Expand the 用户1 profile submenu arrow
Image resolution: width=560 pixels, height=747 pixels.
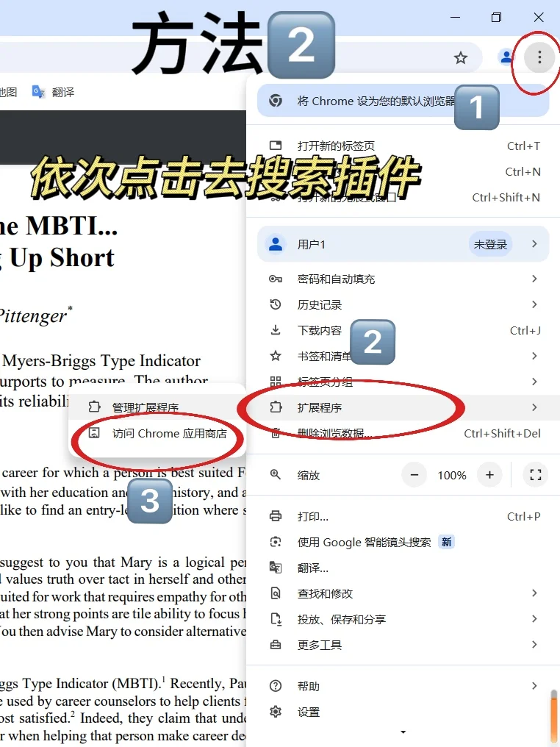pyautogui.click(x=534, y=244)
